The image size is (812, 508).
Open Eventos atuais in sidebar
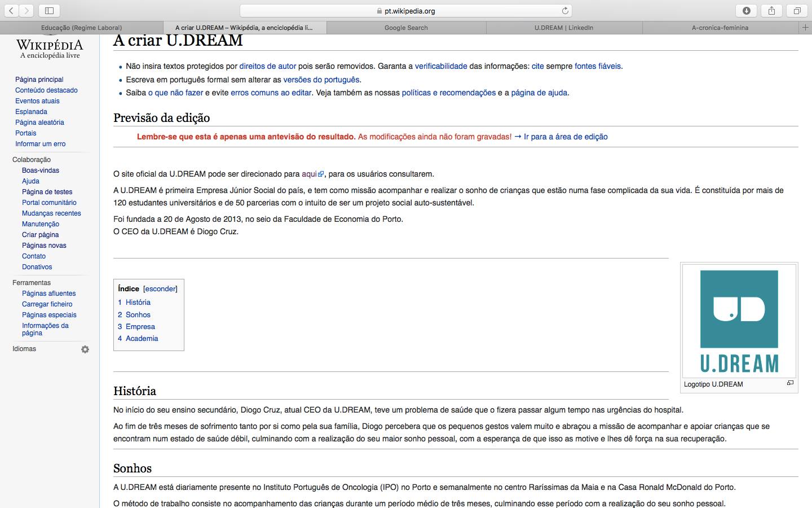click(x=37, y=101)
